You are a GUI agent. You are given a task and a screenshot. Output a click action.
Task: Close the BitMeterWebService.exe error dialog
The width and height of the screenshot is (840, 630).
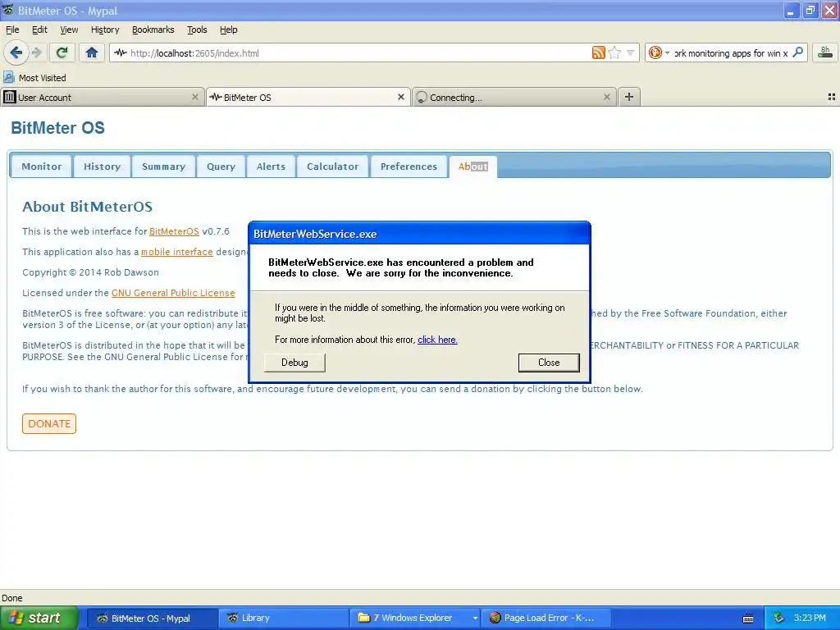click(549, 363)
